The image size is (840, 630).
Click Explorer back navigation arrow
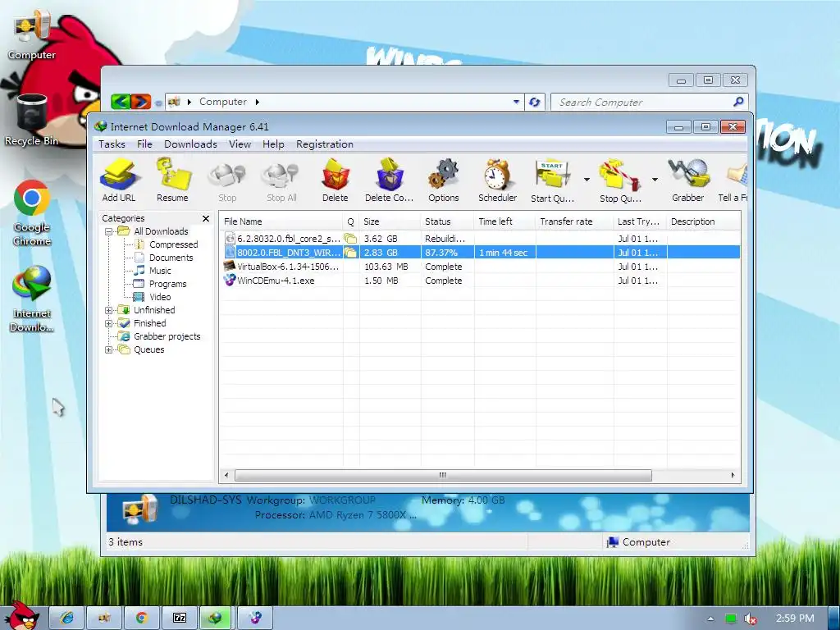[121, 101]
